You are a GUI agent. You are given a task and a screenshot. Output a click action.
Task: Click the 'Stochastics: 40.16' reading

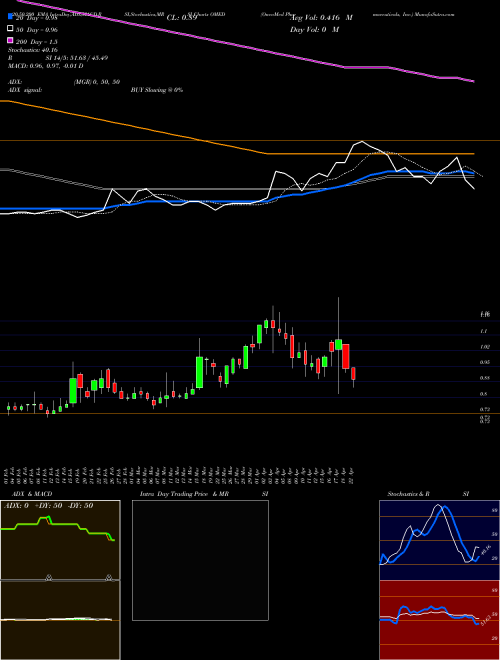pos(32,50)
